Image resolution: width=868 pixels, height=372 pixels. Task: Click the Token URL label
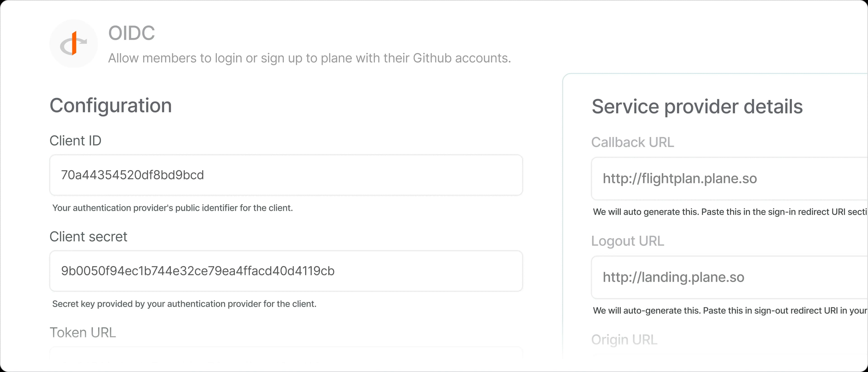coord(83,333)
